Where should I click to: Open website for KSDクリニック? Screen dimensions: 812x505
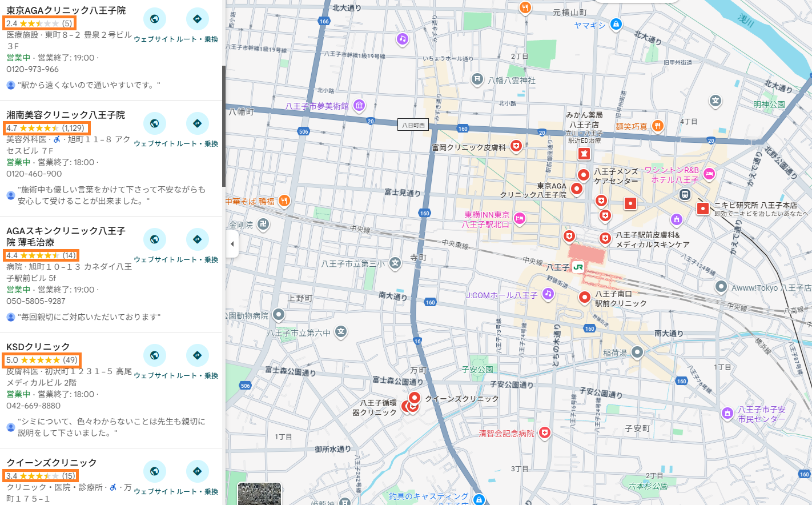[154, 355]
